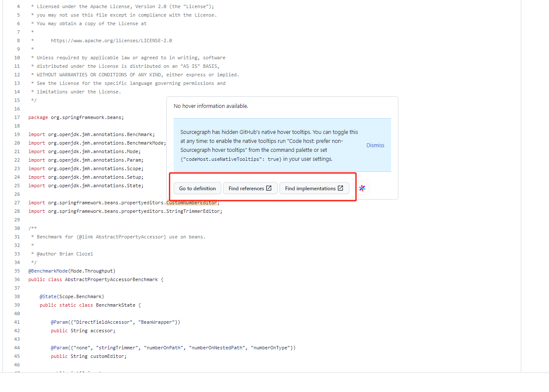Select line number 27
This screenshot has height=392, width=549.
(x=17, y=203)
